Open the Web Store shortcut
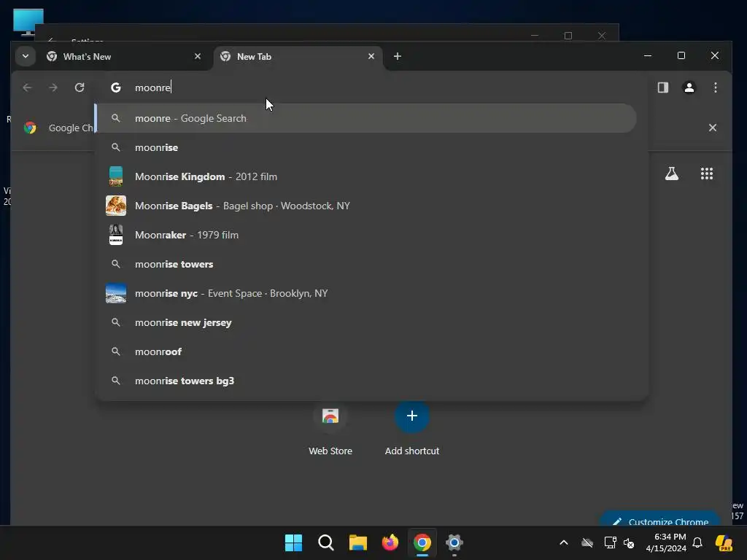Image resolution: width=747 pixels, height=560 pixels. coord(330,429)
